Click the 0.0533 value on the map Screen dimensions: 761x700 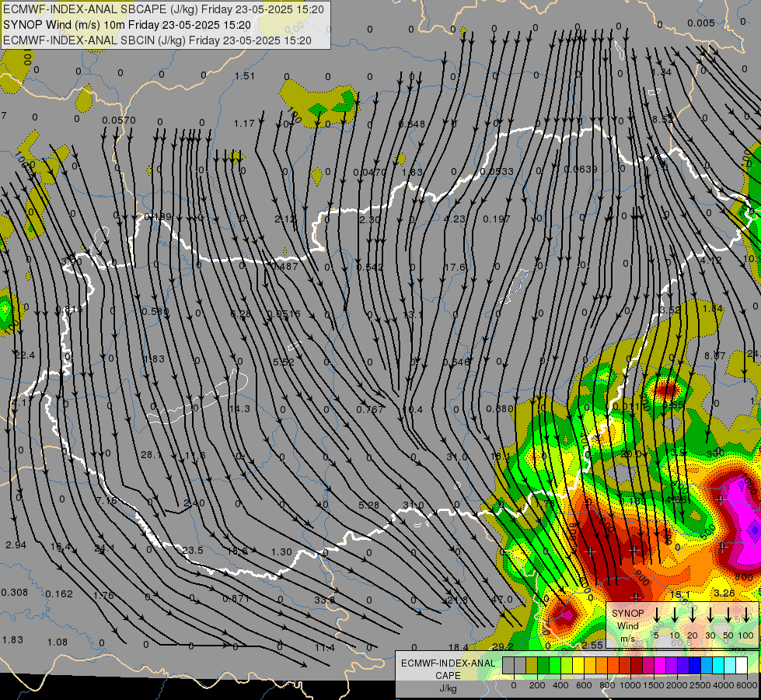pyautogui.click(x=497, y=171)
